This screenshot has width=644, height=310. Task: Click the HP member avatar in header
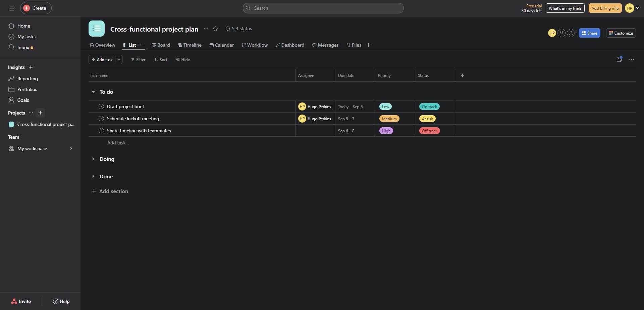[552, 33]
